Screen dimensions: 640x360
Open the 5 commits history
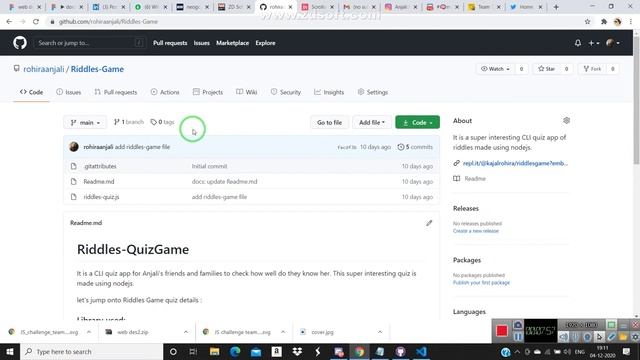point(415,147)
